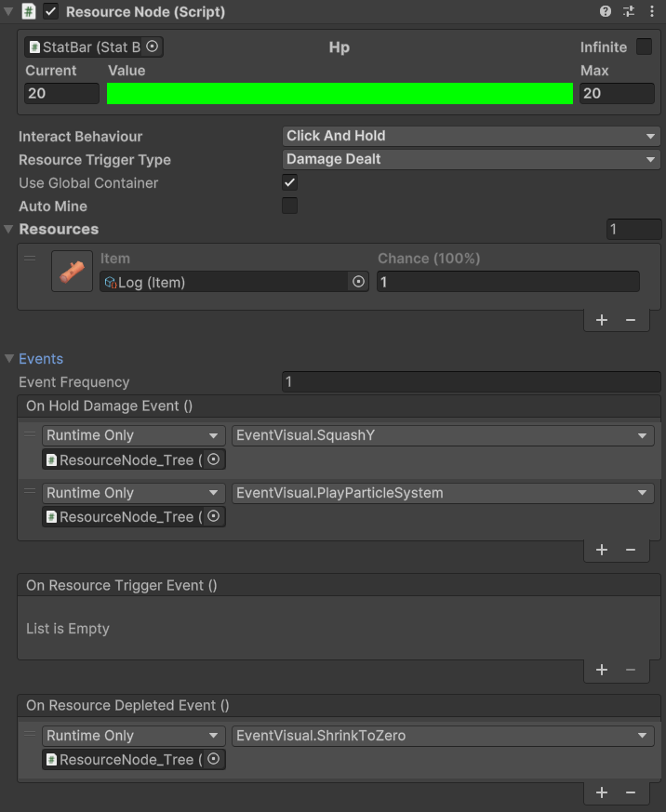Click the green Hp value bar
This screenshot has width=666, height=812.
340,93
